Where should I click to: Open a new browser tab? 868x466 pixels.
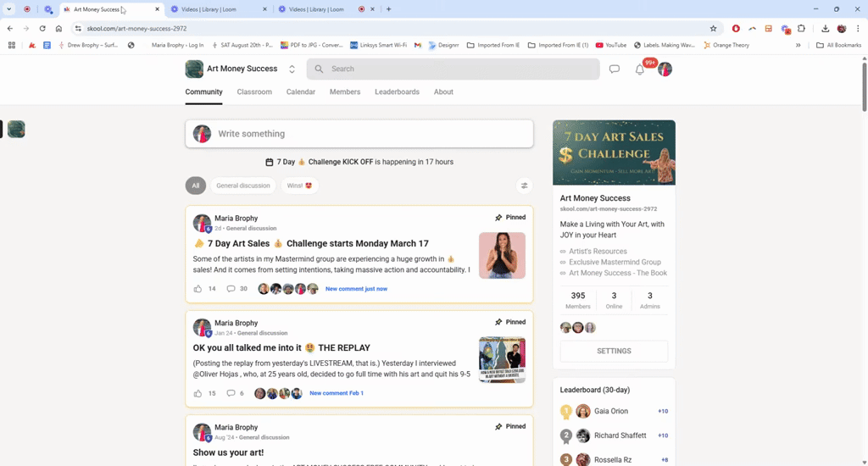point(388,8)
